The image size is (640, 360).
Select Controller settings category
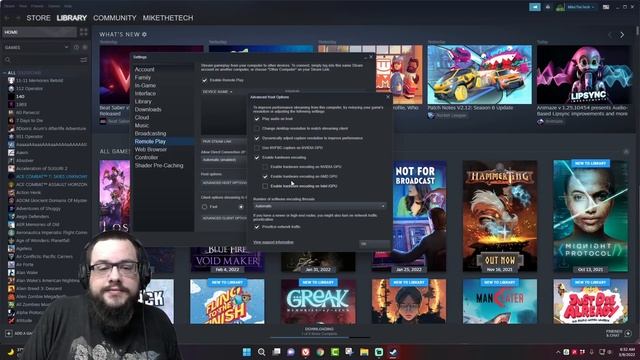pyautogui.click(x=146, y=158)
